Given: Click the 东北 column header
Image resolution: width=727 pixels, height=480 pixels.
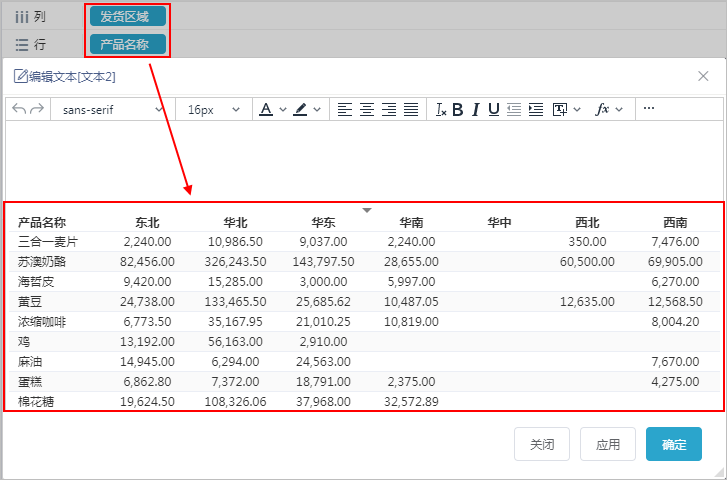Looking at the screenshot, I should [147, 223].
